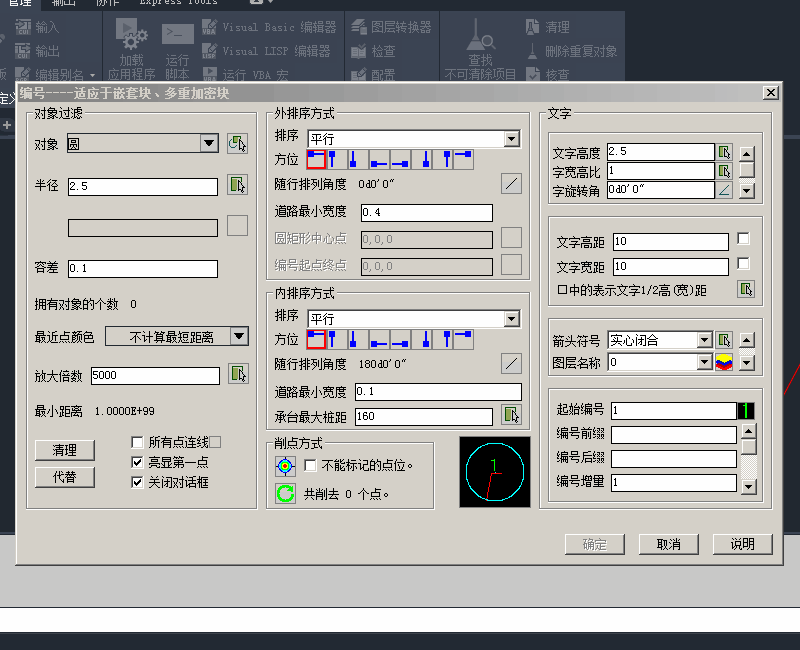The image size is (800, 650).
Task: Click the angle icon beside 字旋转角
Action: click(724, 190)
